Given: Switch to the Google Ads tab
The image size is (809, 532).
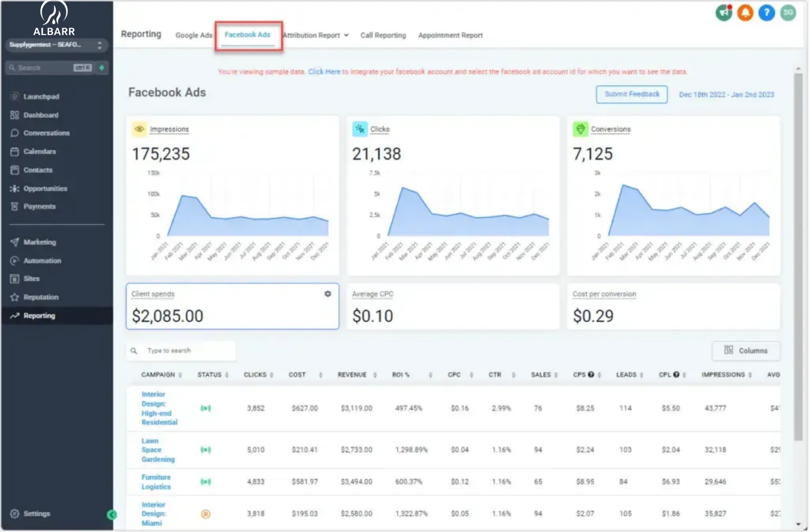Looking at the screenshot, I should (194, 35).
